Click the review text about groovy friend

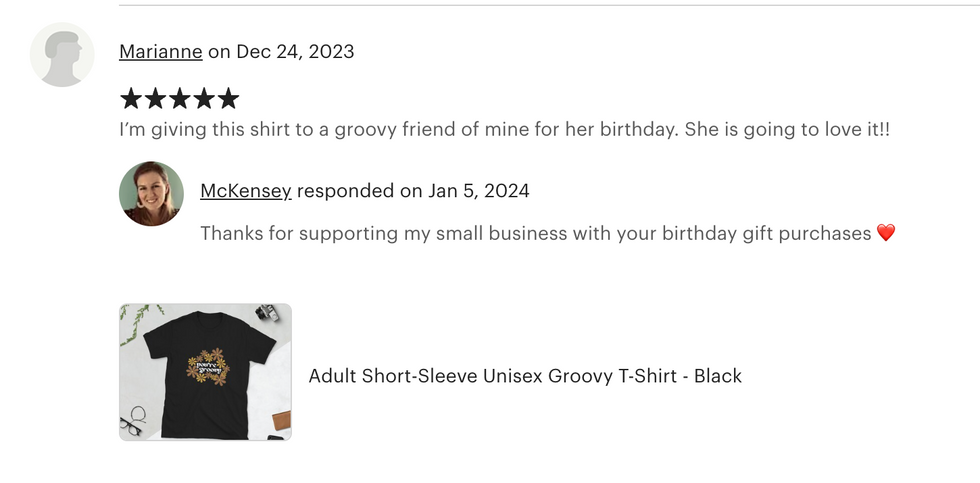point(504,130)
